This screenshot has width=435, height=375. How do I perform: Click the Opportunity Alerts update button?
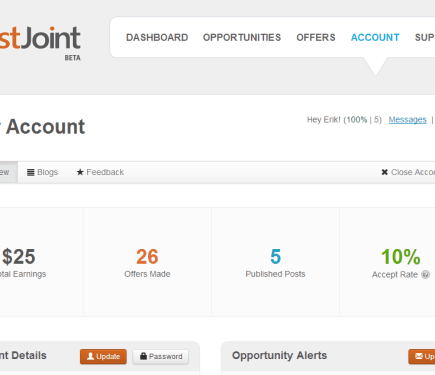point(422,356)
